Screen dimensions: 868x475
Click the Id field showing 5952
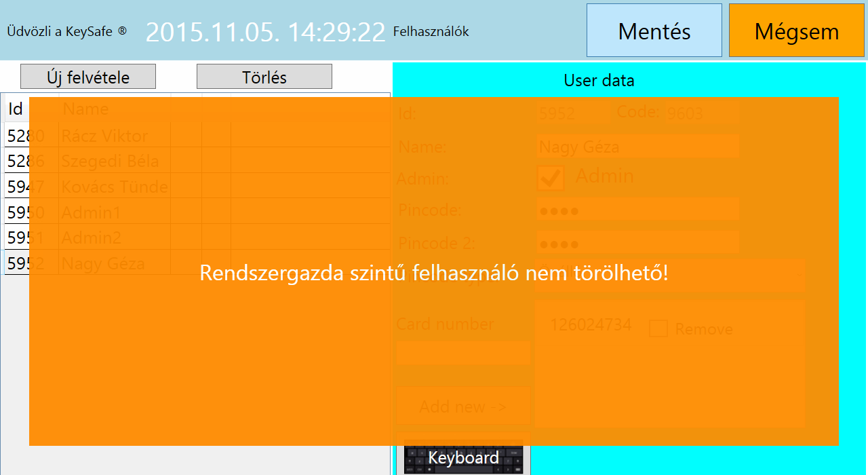pyautogui.click(x=574, y=113)
